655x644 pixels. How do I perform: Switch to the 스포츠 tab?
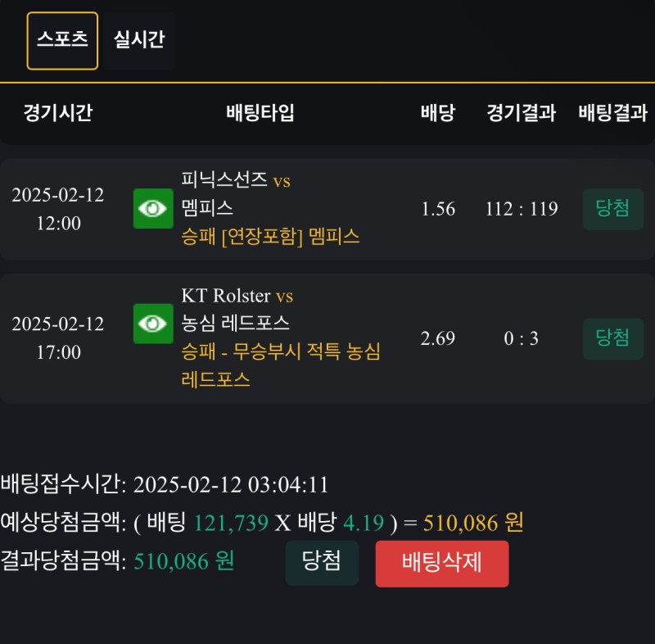click(62, 41)
